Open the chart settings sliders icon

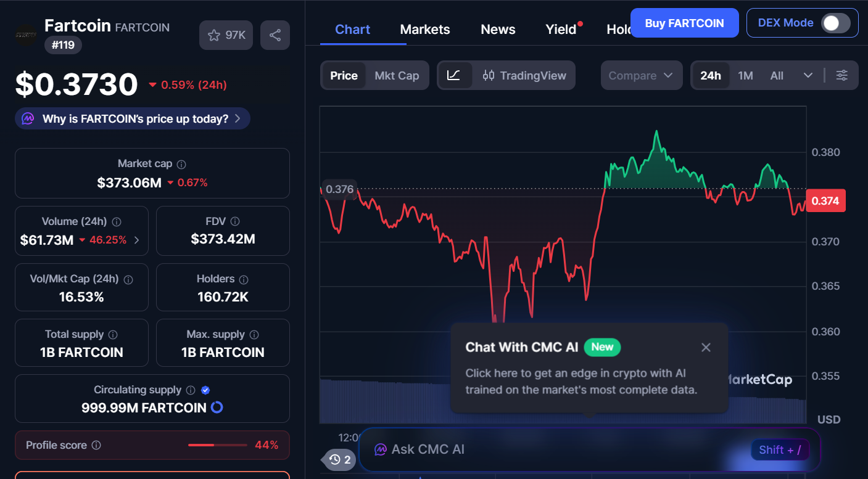click(842, 75)
